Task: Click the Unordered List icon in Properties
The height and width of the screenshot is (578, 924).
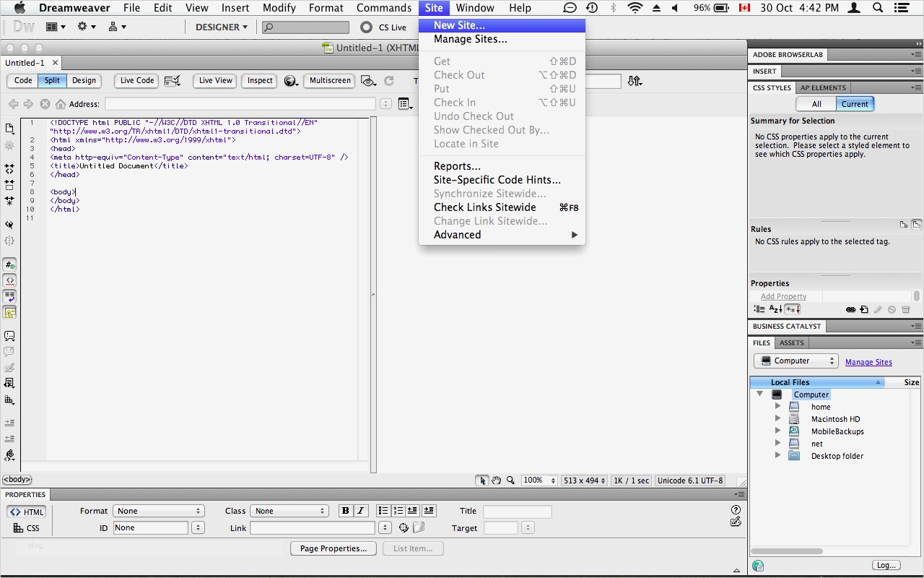Action: click(x=383, y=511)
